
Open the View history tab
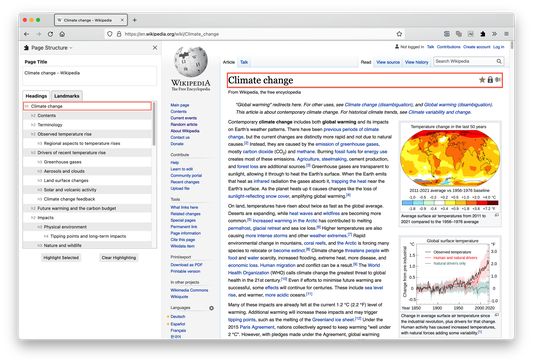(x=417, y=62)
